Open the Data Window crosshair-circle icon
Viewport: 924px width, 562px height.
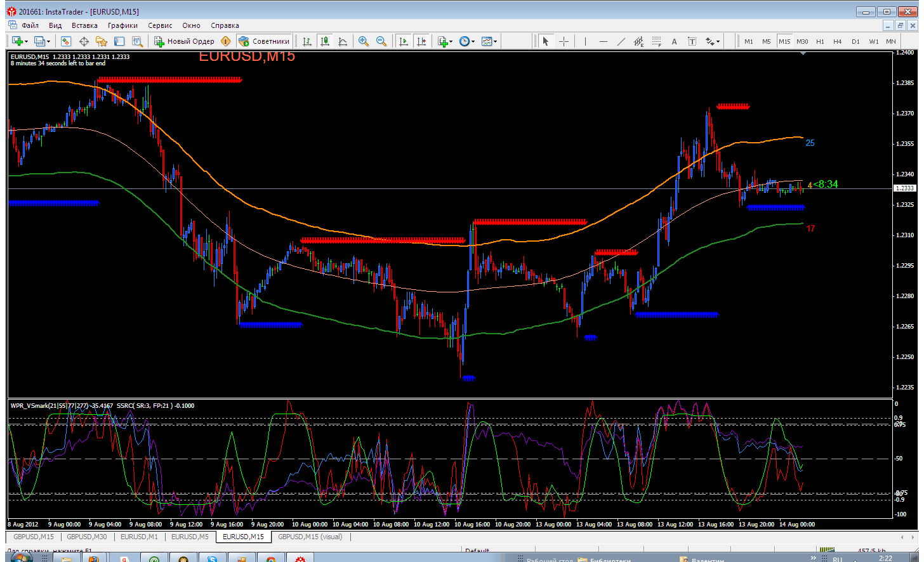(84, 41)
